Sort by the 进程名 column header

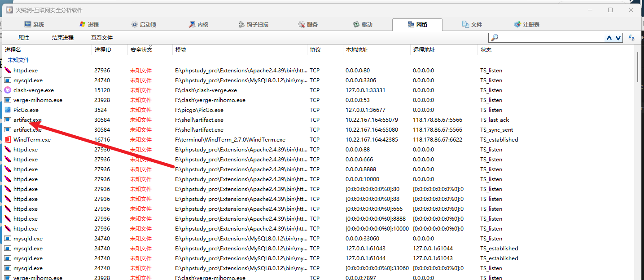click(13, 50)
